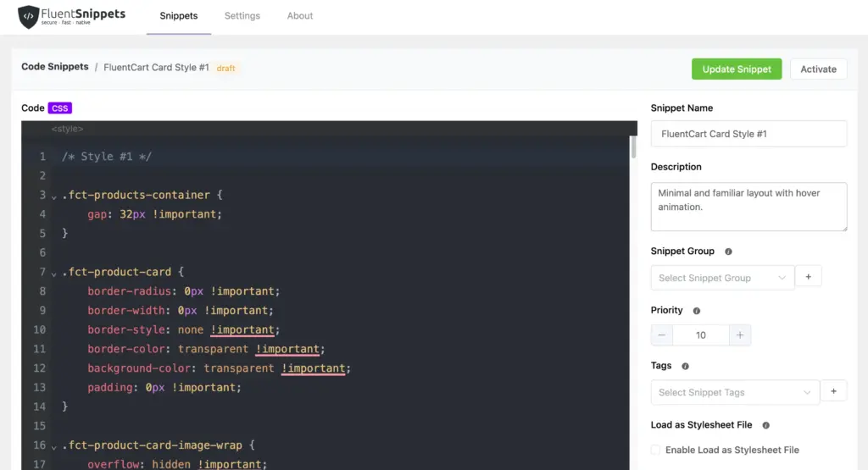This screenshot has width=868, height=470.
Task: Go to Code Snippets breadcrumb
Action: (x=55, y=66)
